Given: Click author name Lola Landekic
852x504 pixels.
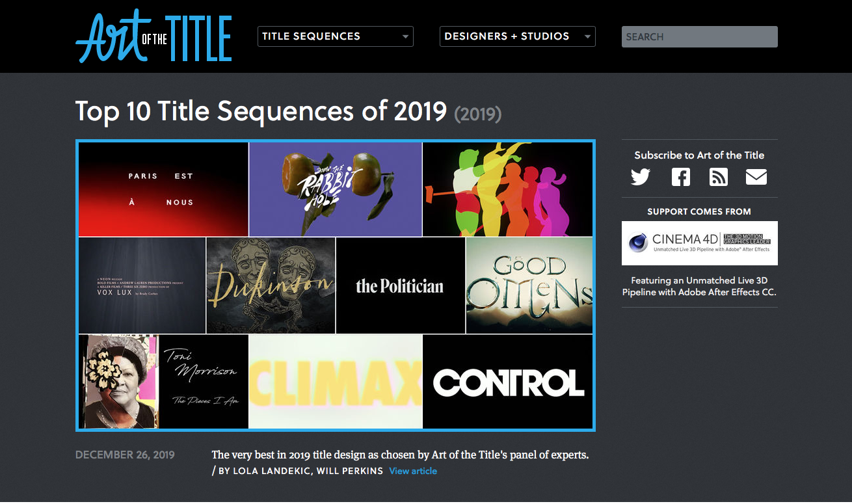Looking at the screenshot, I should [271, 471].
